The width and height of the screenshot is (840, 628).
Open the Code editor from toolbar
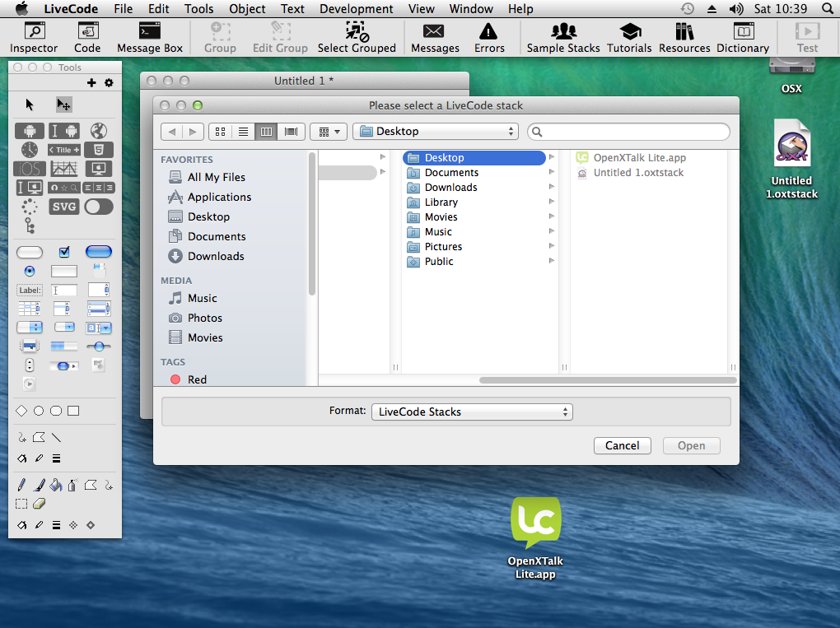point(87,38)
